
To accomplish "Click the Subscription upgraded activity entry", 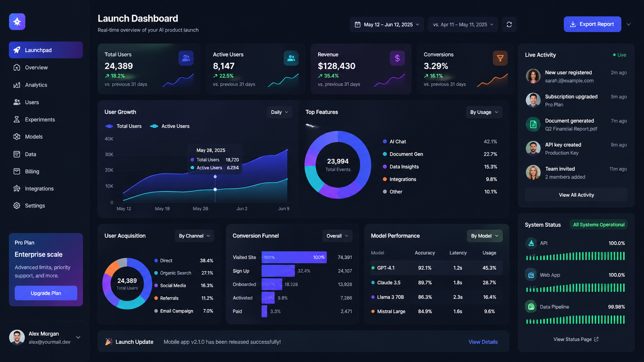I will pos(576,100).
